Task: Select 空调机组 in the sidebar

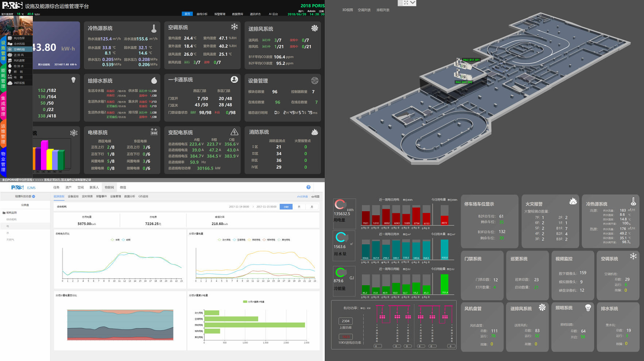Action: pos(19,49)
